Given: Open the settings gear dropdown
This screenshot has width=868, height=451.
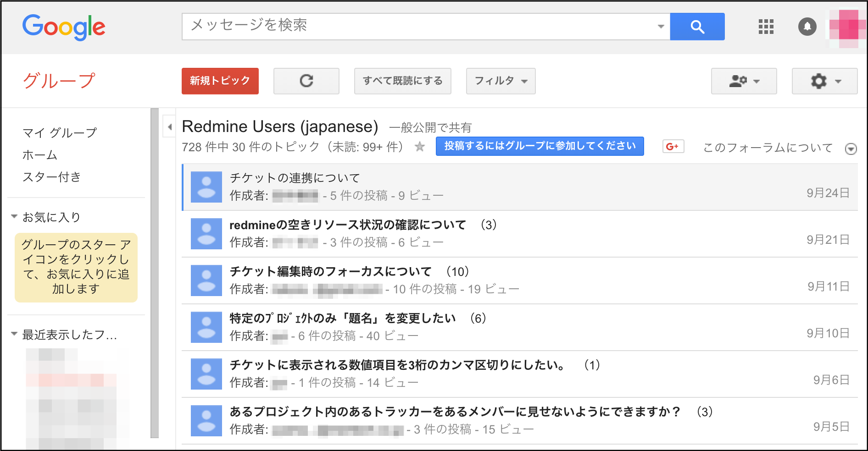Looking at the screenshot, I should [824, 81].
